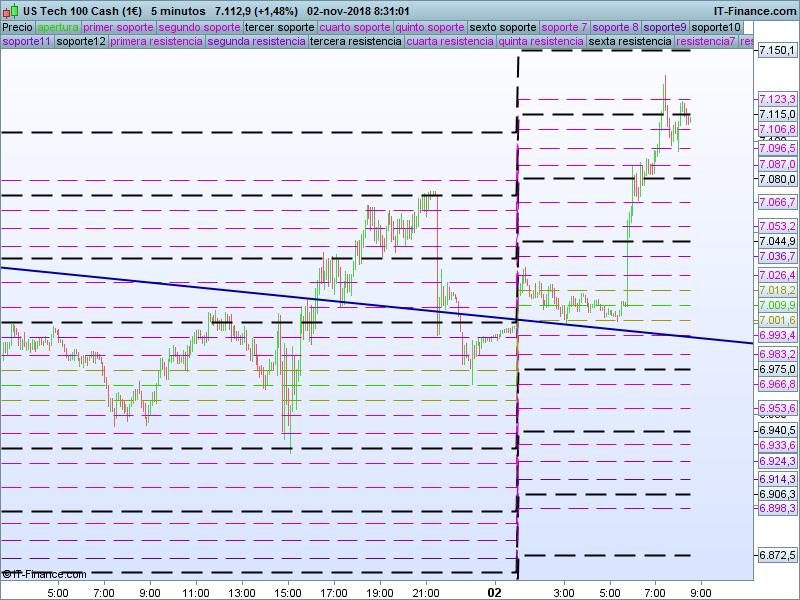800x600 pixels.
Task: Click the green 7.009,9 axis label
Action: [x=777, y=306]
